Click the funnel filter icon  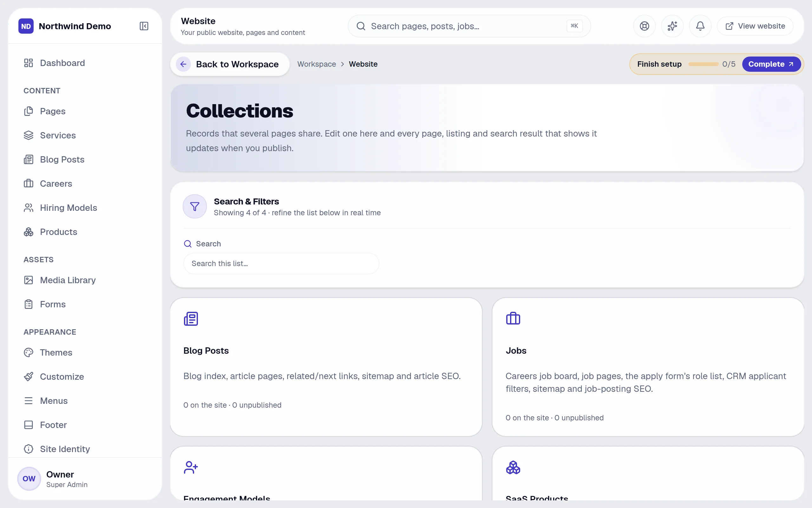(x=195, y=206)
